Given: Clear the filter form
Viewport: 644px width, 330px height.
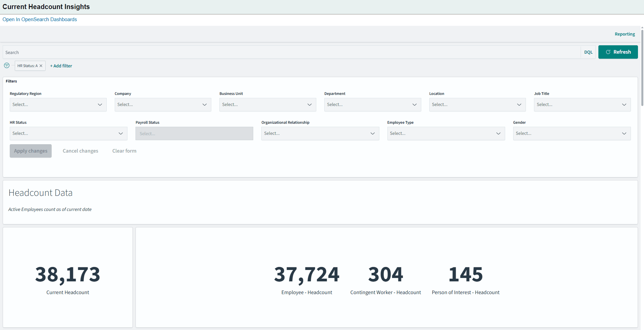Looking at the screenshot, I should (124, 151).
